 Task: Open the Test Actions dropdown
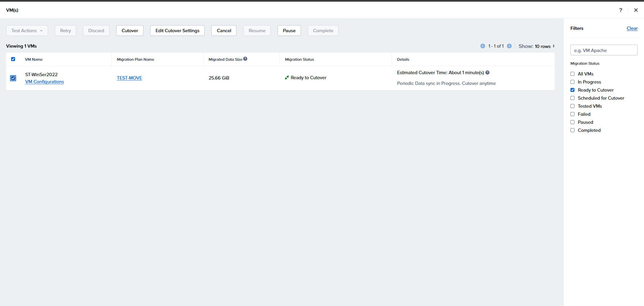(x=27, y=31)
